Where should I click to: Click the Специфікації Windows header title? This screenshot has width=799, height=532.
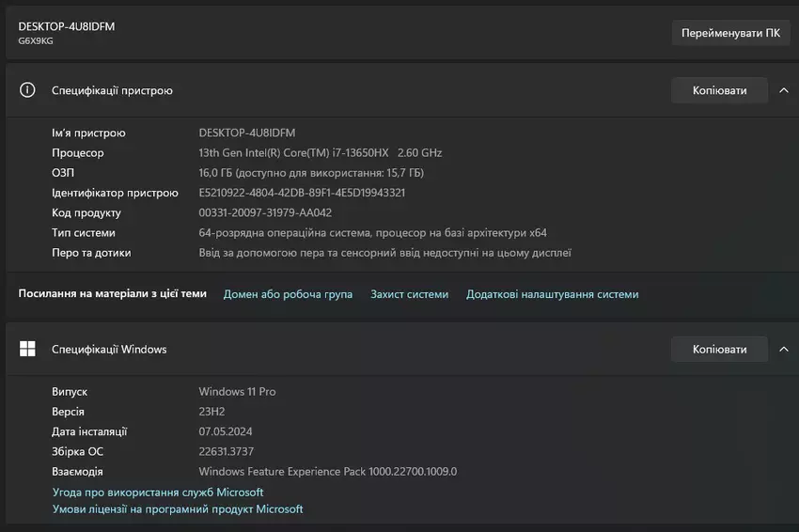109,349
